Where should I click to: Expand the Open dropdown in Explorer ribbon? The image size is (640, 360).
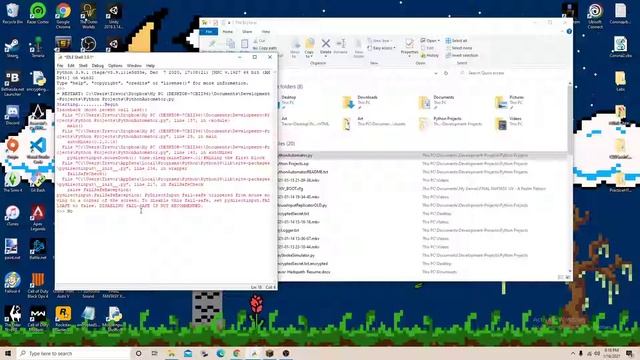tap(430, 40)
